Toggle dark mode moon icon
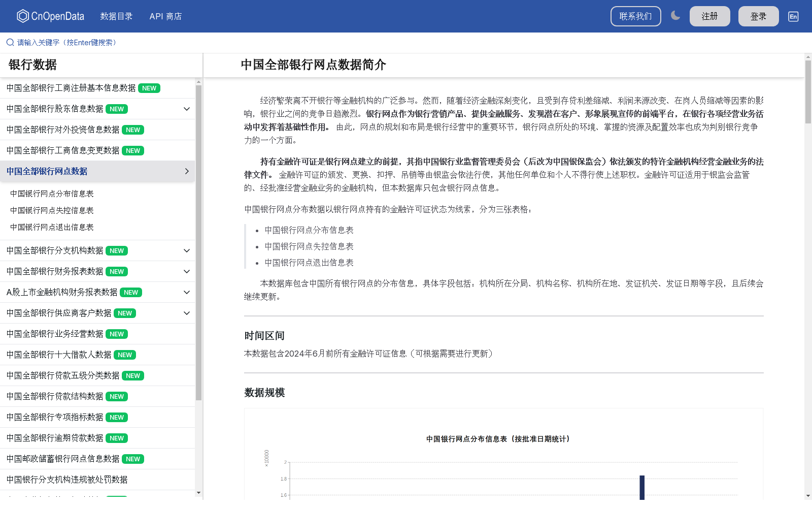 675,16
